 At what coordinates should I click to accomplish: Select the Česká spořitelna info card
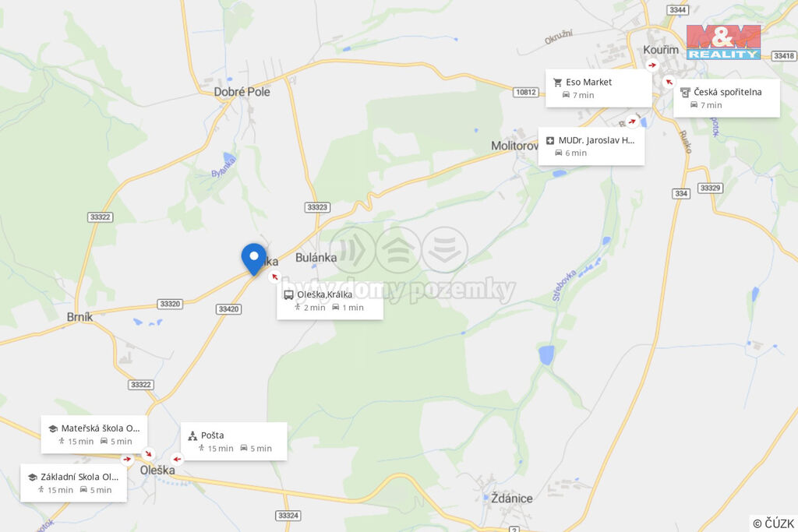pos(727,98)
